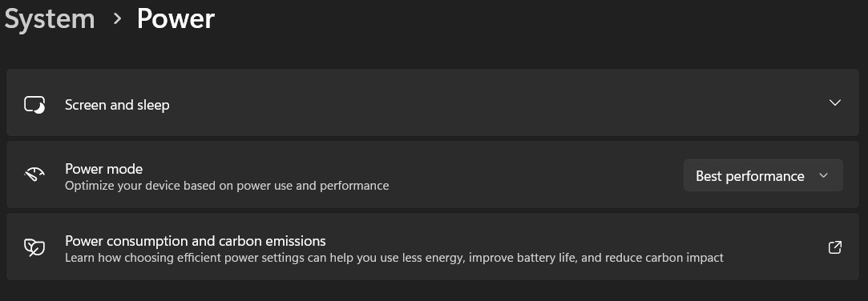Click the 'Best performance' text in the combo box
The image size is (868, 301).
[x=749, y=176]
